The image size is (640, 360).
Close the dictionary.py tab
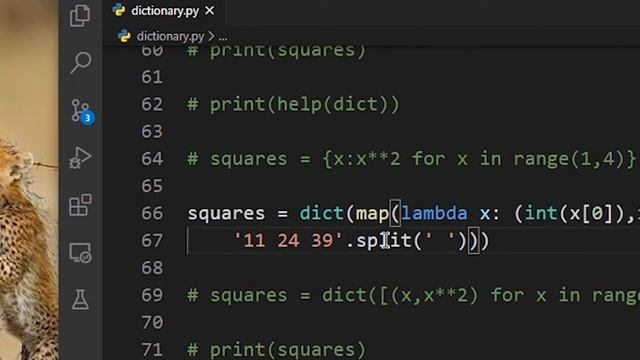point(209,11)
